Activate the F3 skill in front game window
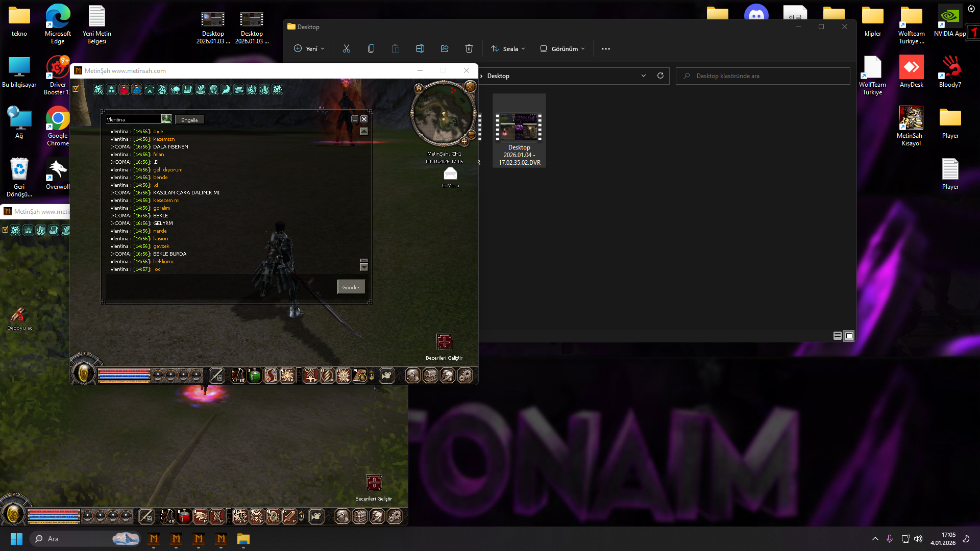980x551 pixels. pos(344,376)
